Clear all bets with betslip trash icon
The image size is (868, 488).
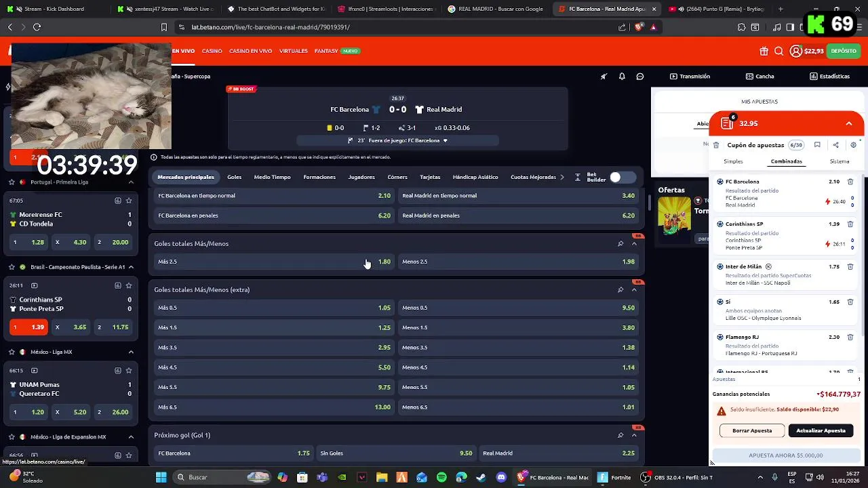coord(716,145)
